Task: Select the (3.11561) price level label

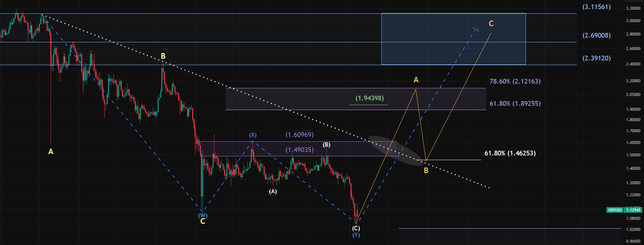Action: click(596, 7)
